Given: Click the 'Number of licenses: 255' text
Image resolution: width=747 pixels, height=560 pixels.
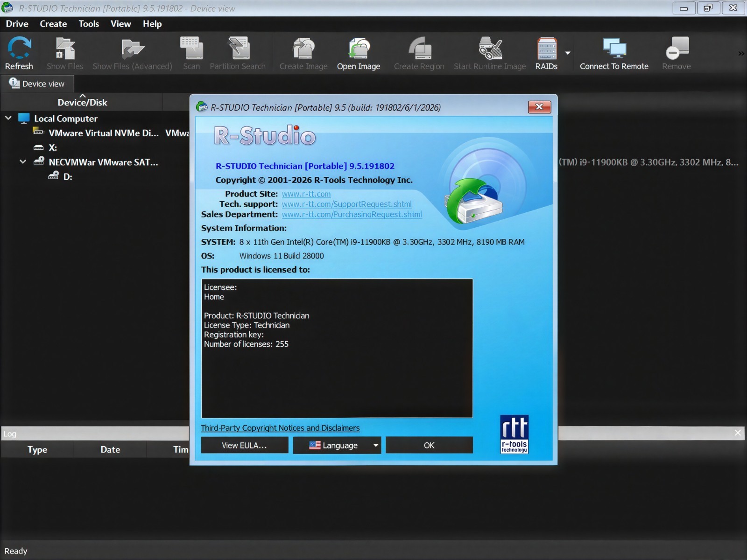Looking at the screenshot, I should click(x=246, y=344).
